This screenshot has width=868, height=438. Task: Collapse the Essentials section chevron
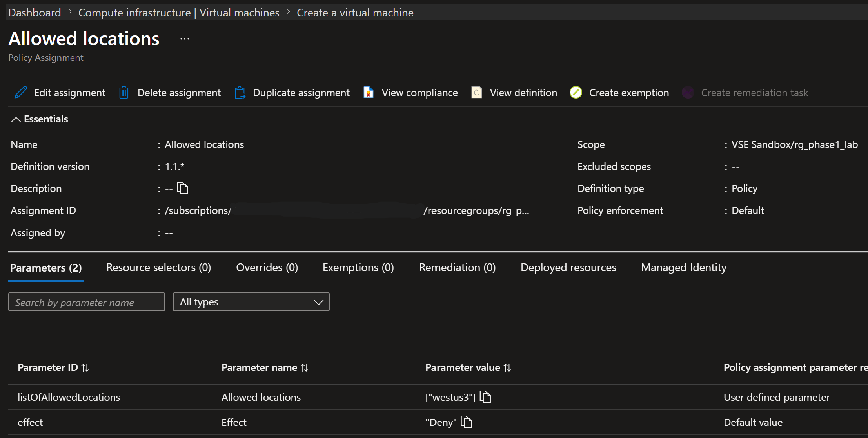tap(16, 119)
